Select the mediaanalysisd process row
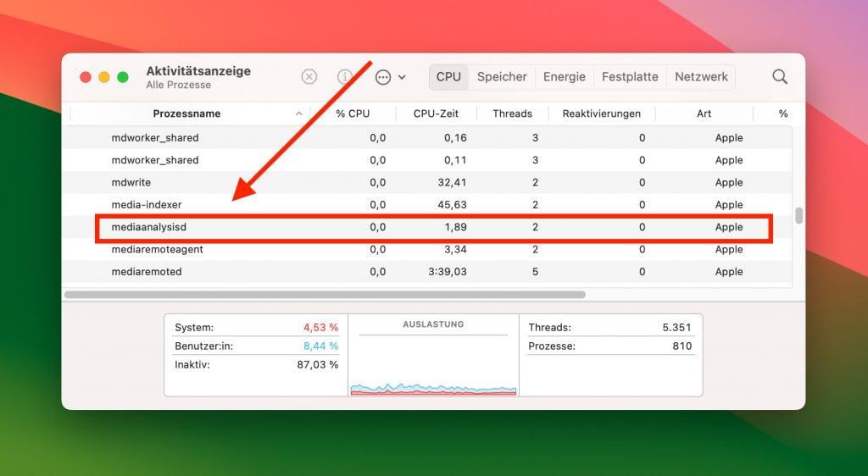This screenshot has height=476, width=868. click(x=426, y=227)
